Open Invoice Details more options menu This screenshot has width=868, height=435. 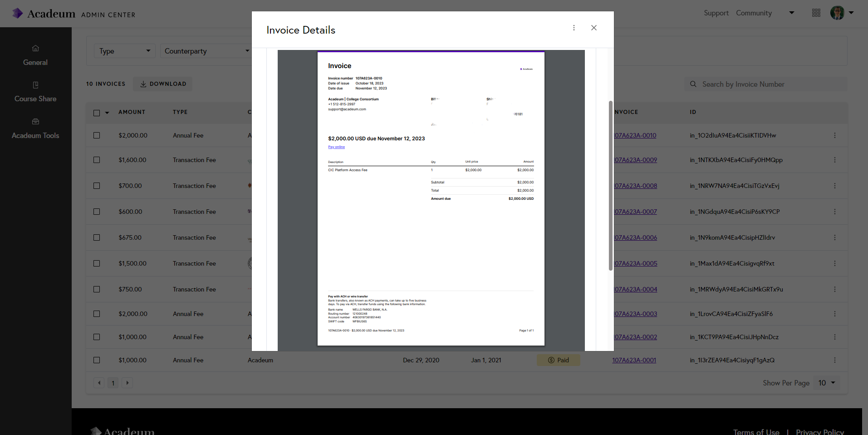[x=574, y=28]
